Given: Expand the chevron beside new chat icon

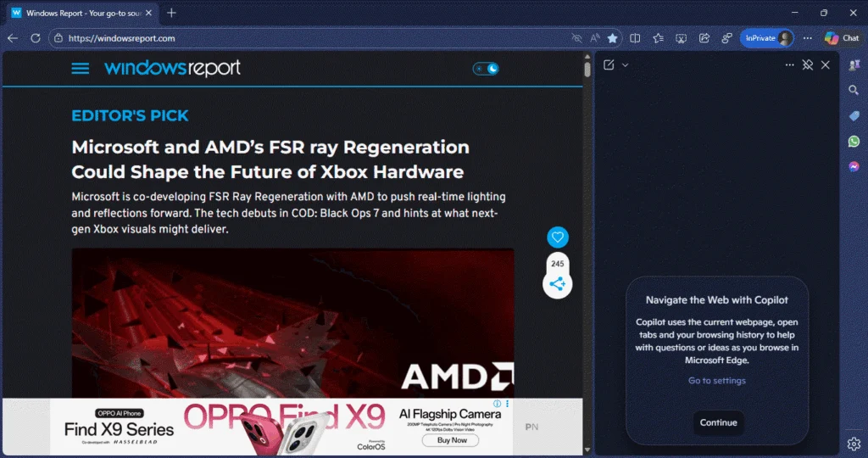Looking at the screenshot, I should (626, 65).
